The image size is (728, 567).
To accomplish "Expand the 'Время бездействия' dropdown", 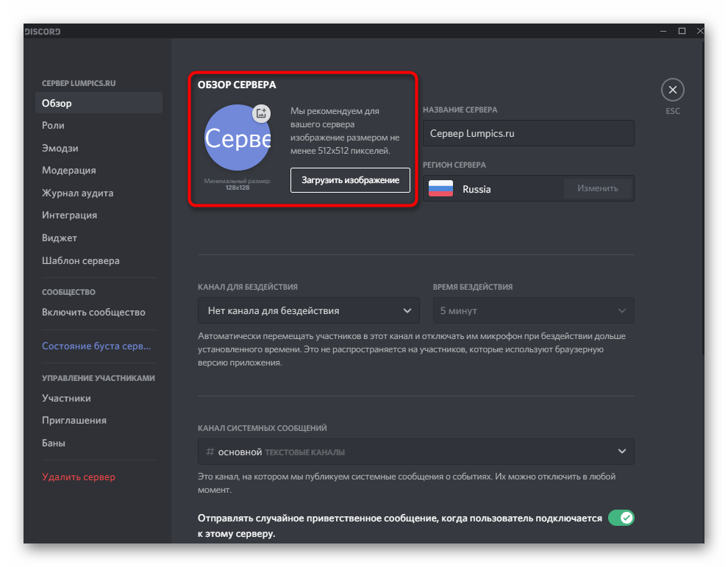I will pos(533,310).
